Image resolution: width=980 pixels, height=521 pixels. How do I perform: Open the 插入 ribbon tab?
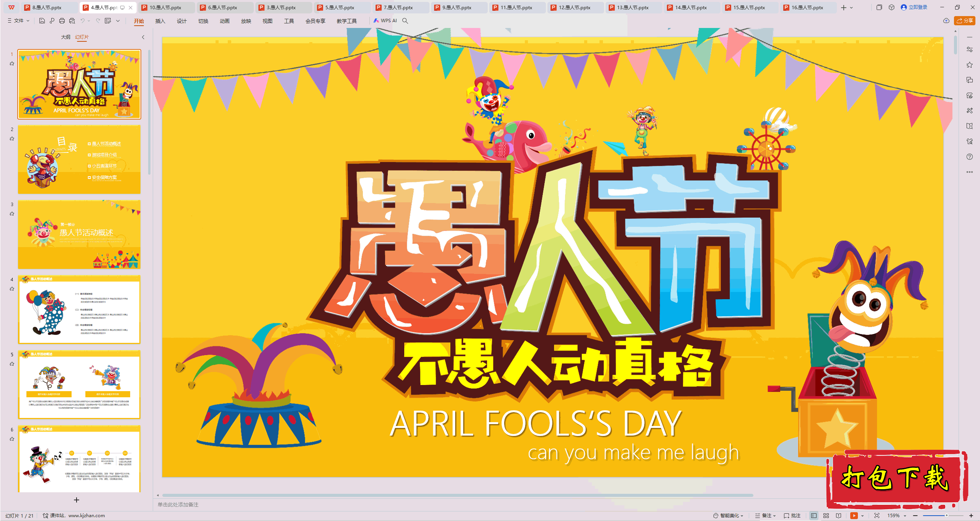(160, 21)
